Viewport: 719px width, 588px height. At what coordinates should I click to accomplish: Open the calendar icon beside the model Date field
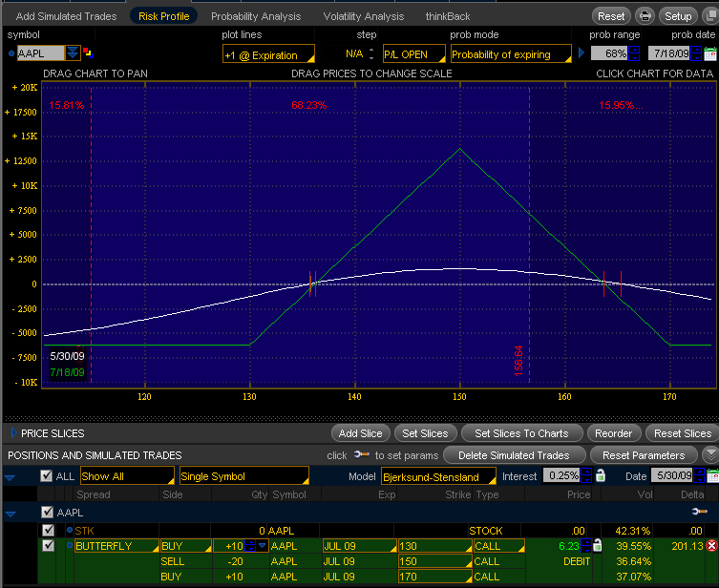709,475
